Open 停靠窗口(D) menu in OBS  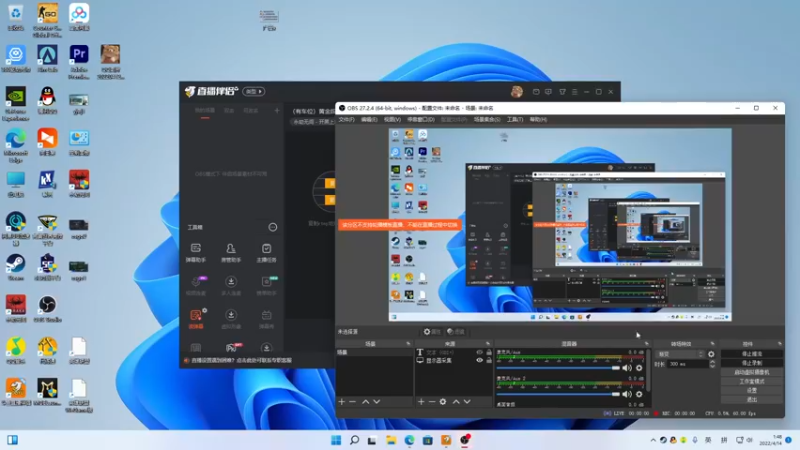(421, 119)
